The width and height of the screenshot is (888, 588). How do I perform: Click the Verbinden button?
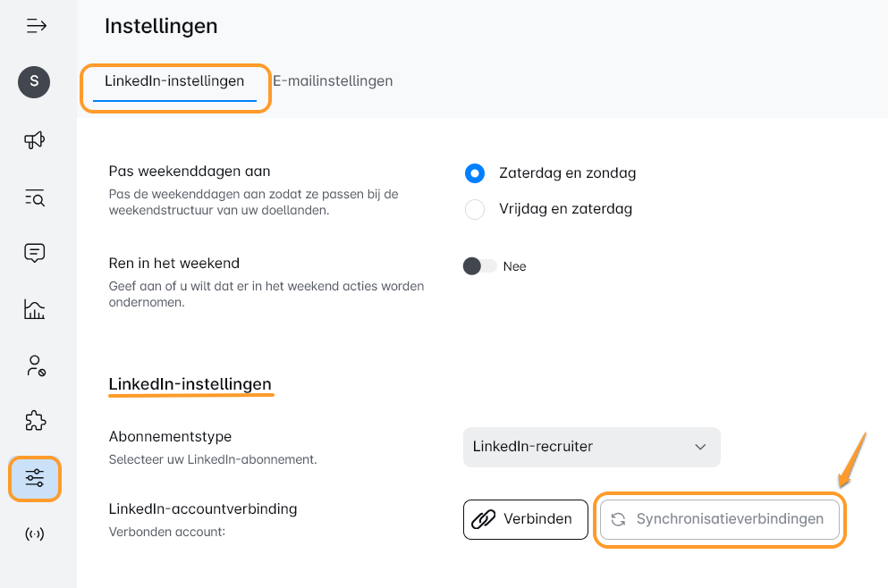pos(525,519)
